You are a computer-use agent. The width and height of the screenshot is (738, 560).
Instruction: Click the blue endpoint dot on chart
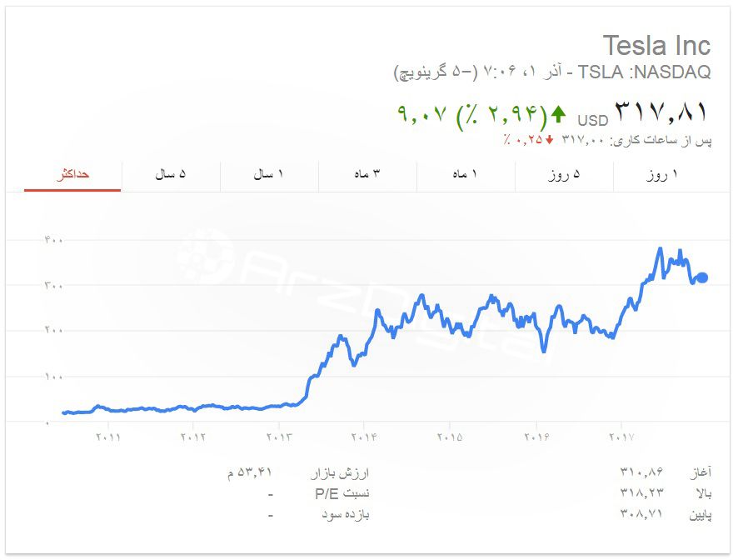point(701,278)
